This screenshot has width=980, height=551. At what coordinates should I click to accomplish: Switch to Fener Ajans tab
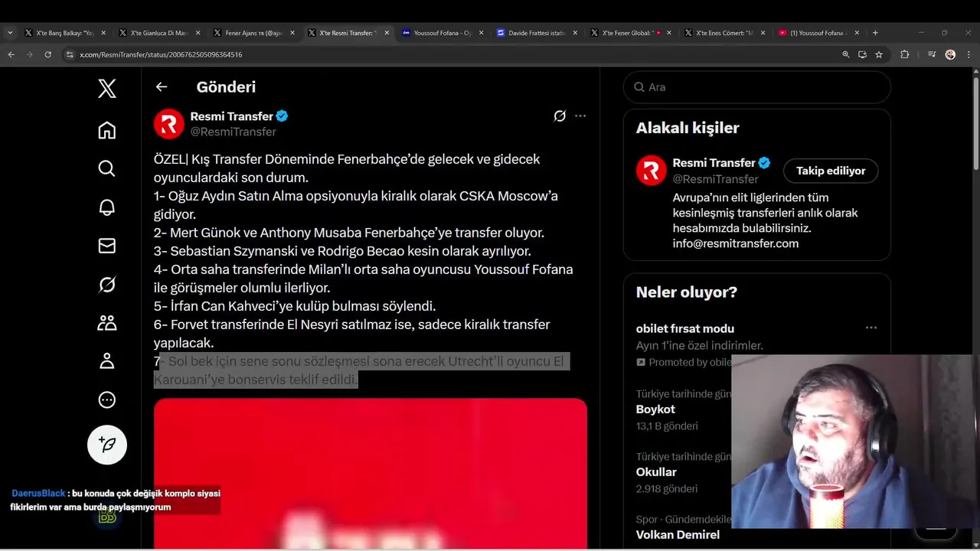pos(253,33)
